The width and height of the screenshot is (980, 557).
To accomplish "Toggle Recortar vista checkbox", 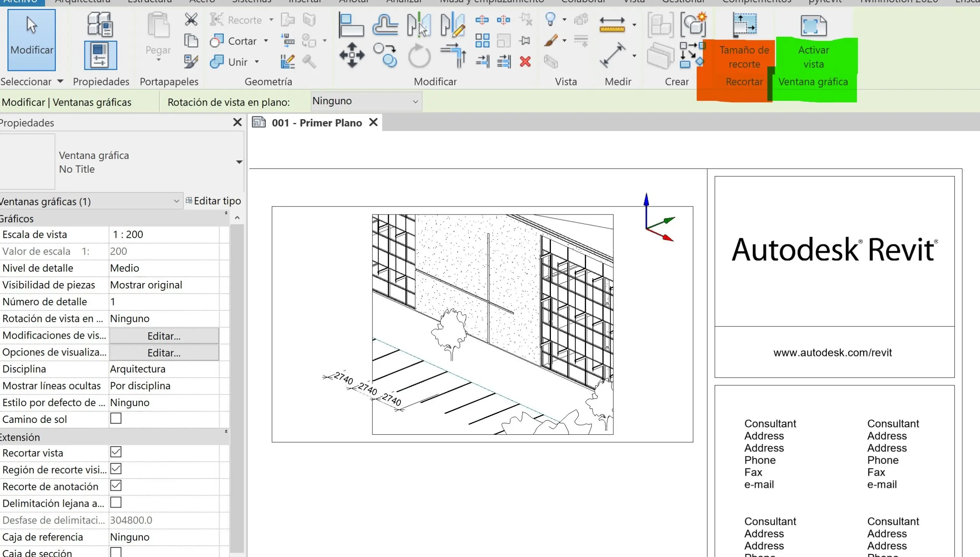I will (x=115, y=452).
